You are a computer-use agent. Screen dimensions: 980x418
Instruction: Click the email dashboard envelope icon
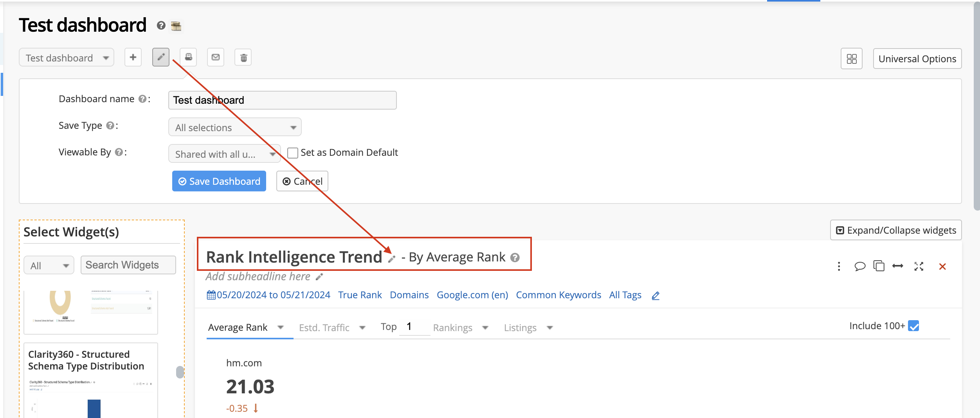coord(216,58)
